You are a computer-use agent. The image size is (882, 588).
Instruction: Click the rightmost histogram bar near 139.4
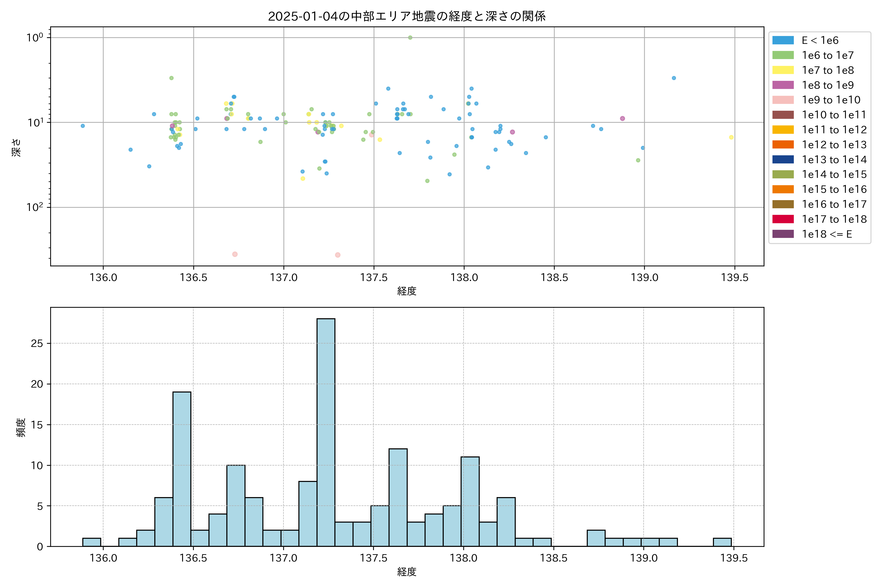tap(722, 542)
